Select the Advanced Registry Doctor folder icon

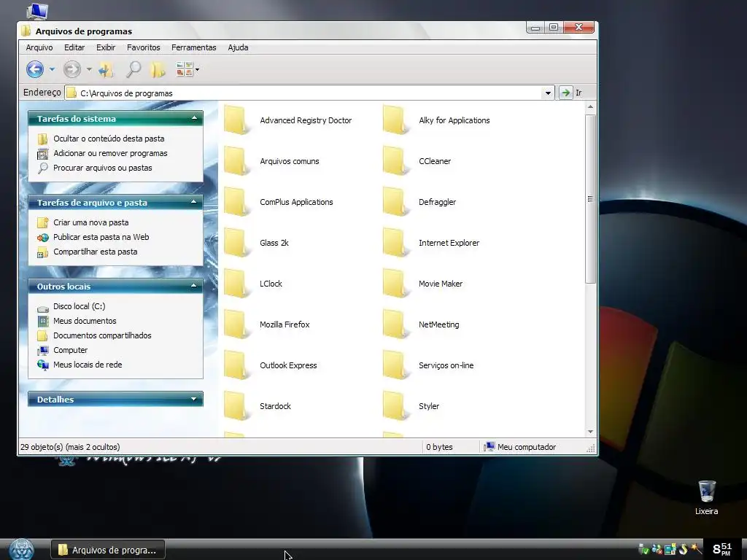(236, 120)
